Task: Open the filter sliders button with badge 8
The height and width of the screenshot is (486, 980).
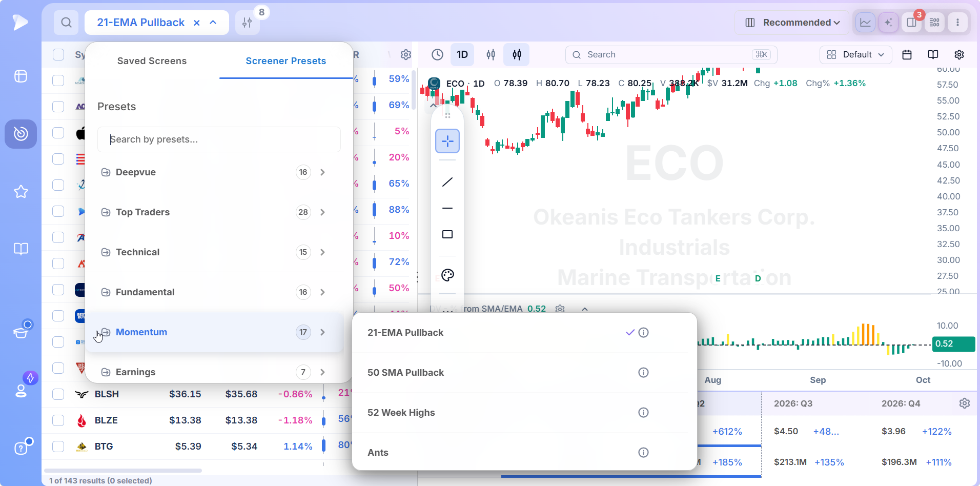Action: click(x=248, y=23)
